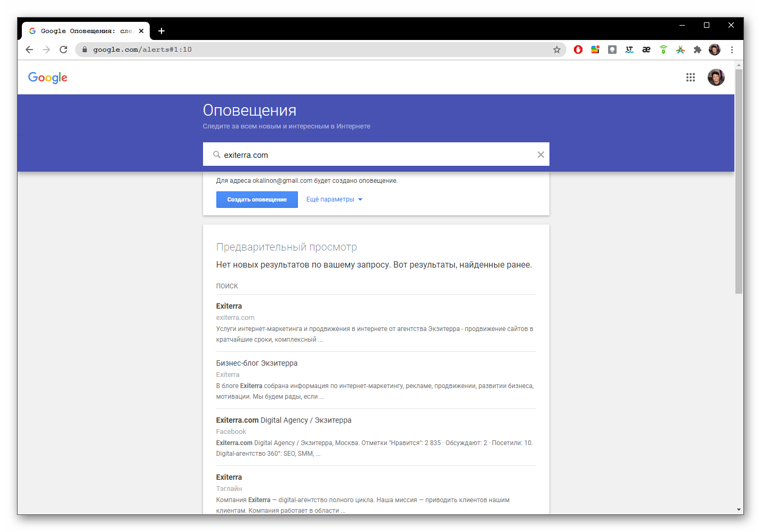Open the first Exiterra search result
Viewport: 761px width, 532px height.
[229, 306]
